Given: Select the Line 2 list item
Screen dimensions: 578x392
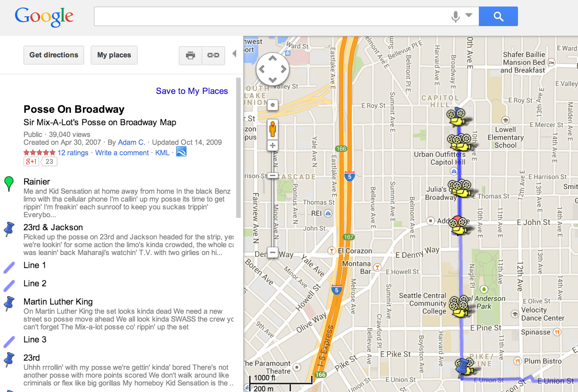Looking at the screenshot, I should (x=35, y=283).
